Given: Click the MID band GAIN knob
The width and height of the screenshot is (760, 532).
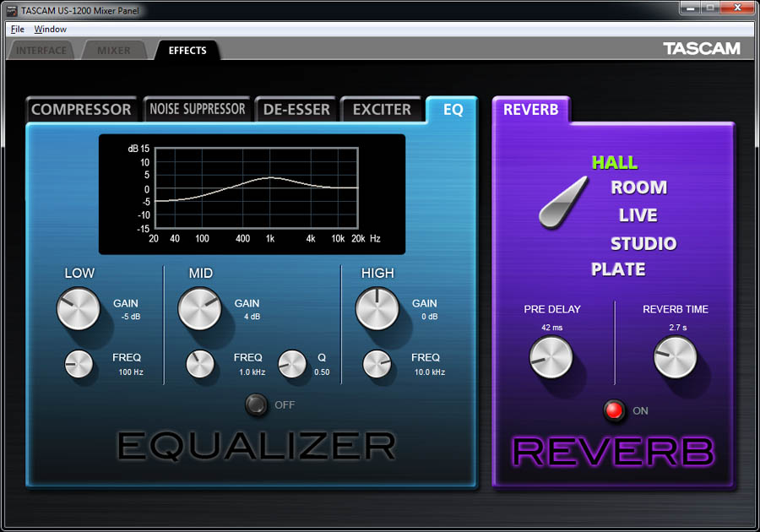Looking at the screenshot, I should point(200,308).
